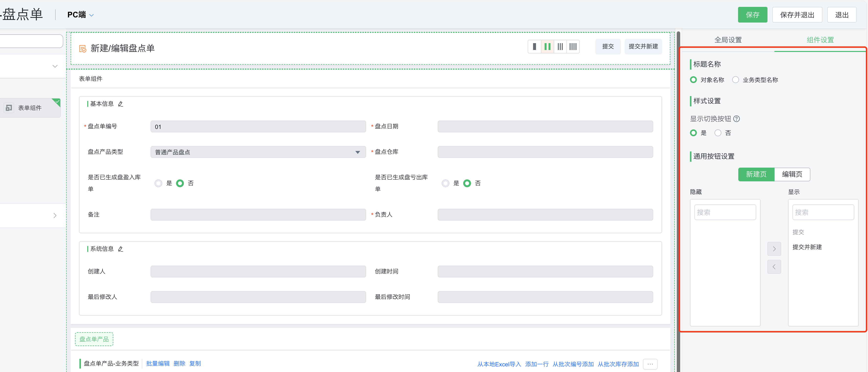
Task: Switch to 全局设置 tab
Action: (728, 39)
